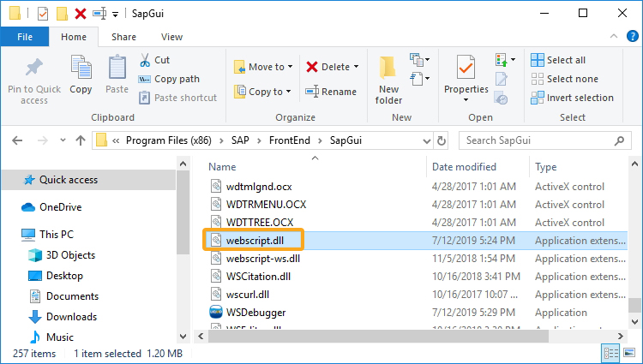Open the File menu tab
Screen dimensions: 643x364
[x=25, y=37]
